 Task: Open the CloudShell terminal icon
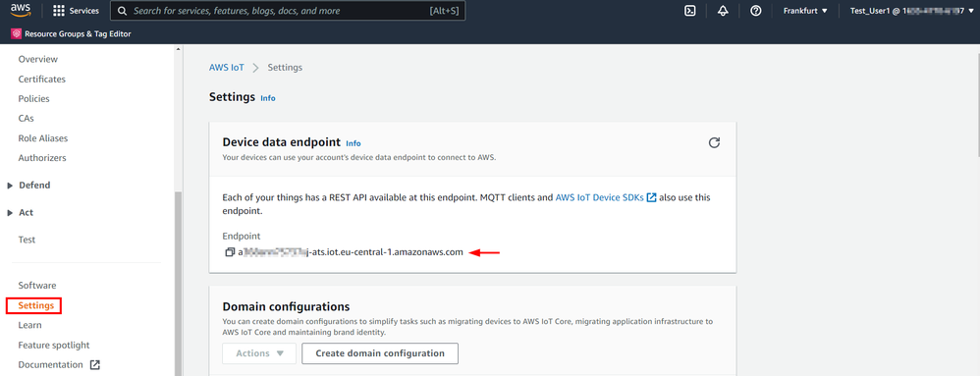690,11
